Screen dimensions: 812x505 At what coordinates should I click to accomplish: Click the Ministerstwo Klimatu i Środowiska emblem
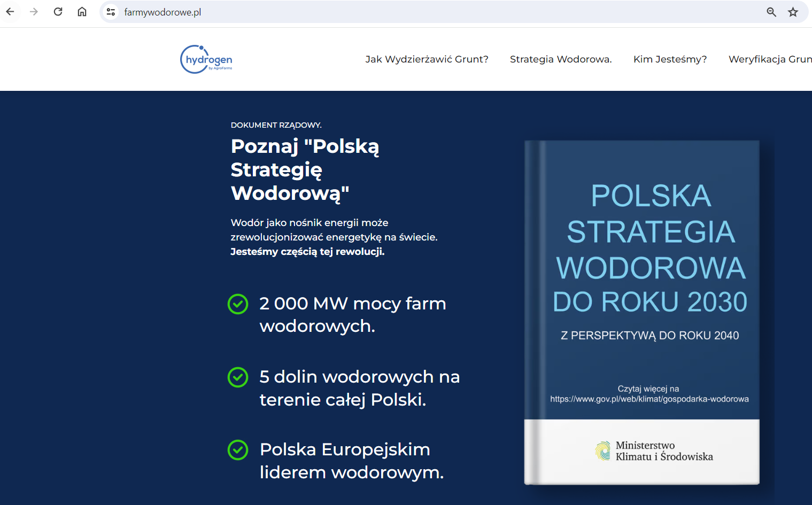coord(603,451)
